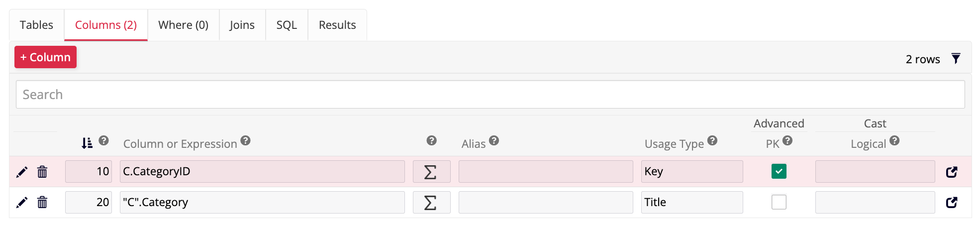Click into the Search field

pyautogui.click(x=490, y=95)
